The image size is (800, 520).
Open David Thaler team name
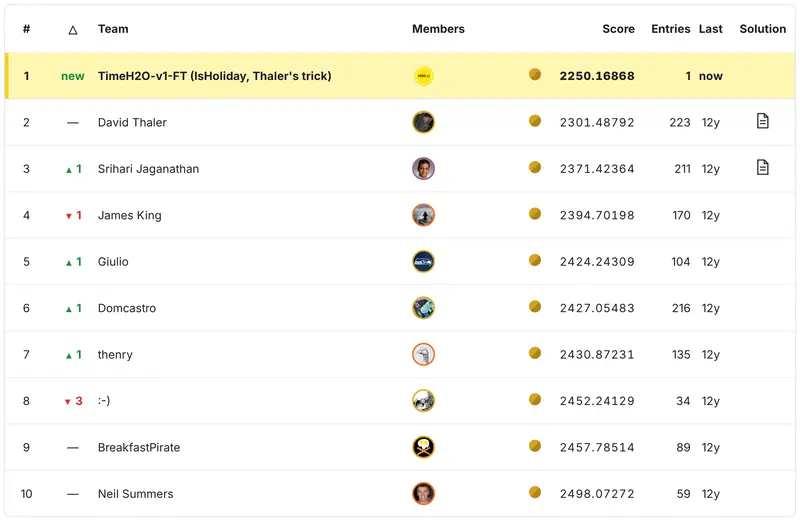tap(132, 122)
